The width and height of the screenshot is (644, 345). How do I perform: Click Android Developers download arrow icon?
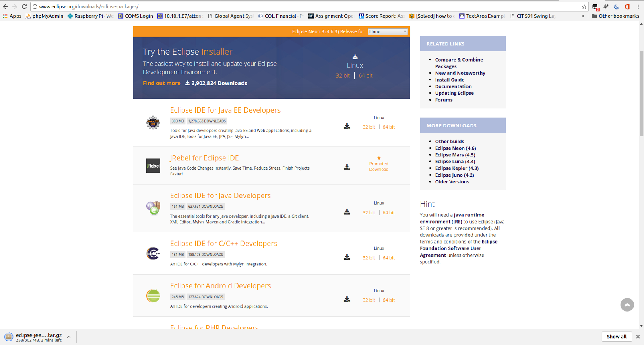(x=347, y=300)
